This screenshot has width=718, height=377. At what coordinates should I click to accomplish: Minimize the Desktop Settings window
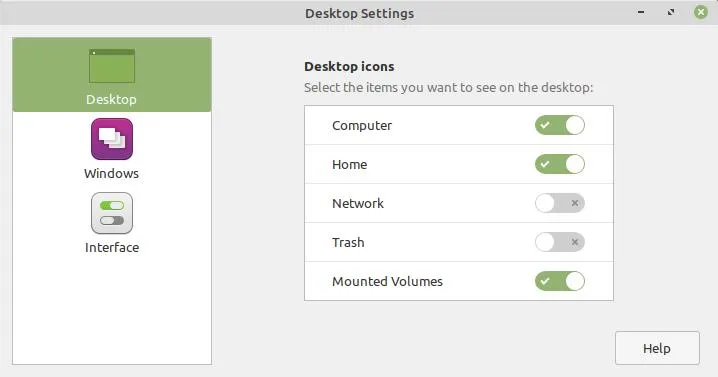point(641,12)
